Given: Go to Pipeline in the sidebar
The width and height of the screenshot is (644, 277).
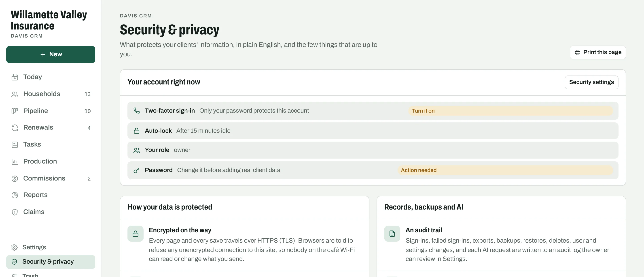Looking at the screenshot, I should click(51, 111).
